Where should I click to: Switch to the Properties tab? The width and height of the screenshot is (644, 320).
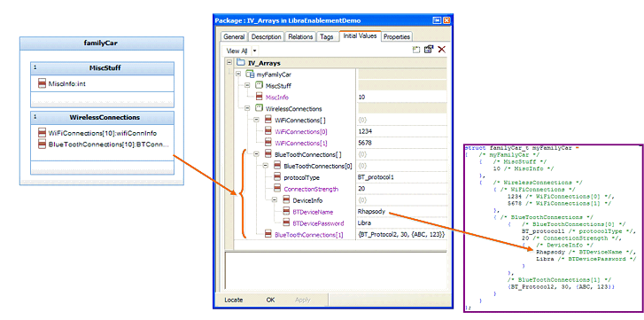[x=396, y=36]
